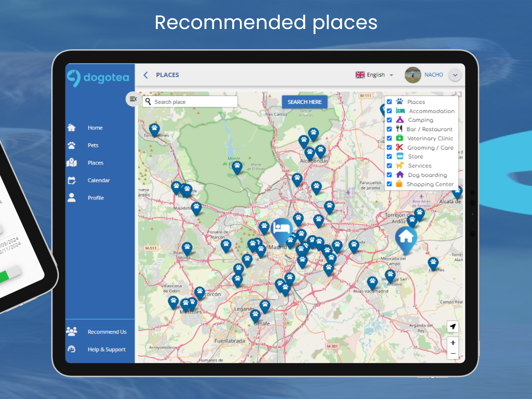Viewport: 532px width, 399px height.
Task: Uncheck the Shopping Center filter checkbox
Action: pyautogui.click(x=389, y=184)
